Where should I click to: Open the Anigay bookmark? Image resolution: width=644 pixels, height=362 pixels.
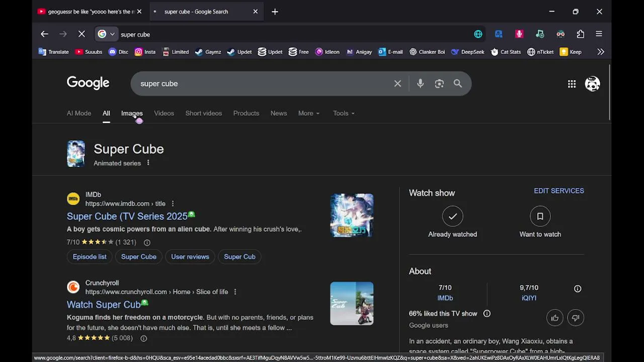coord(359,52)
